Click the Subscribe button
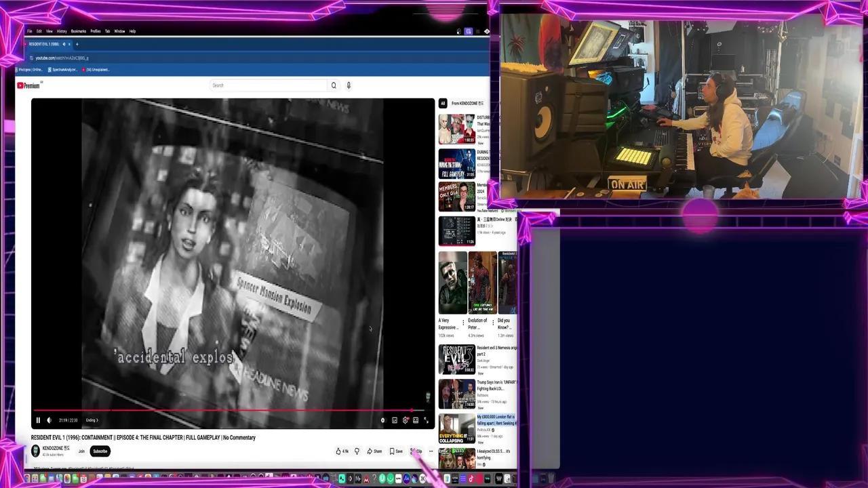 coord(99,451)
